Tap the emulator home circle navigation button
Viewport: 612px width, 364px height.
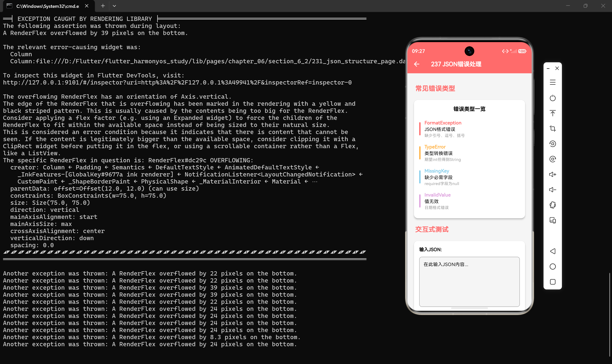coord(553,267)
